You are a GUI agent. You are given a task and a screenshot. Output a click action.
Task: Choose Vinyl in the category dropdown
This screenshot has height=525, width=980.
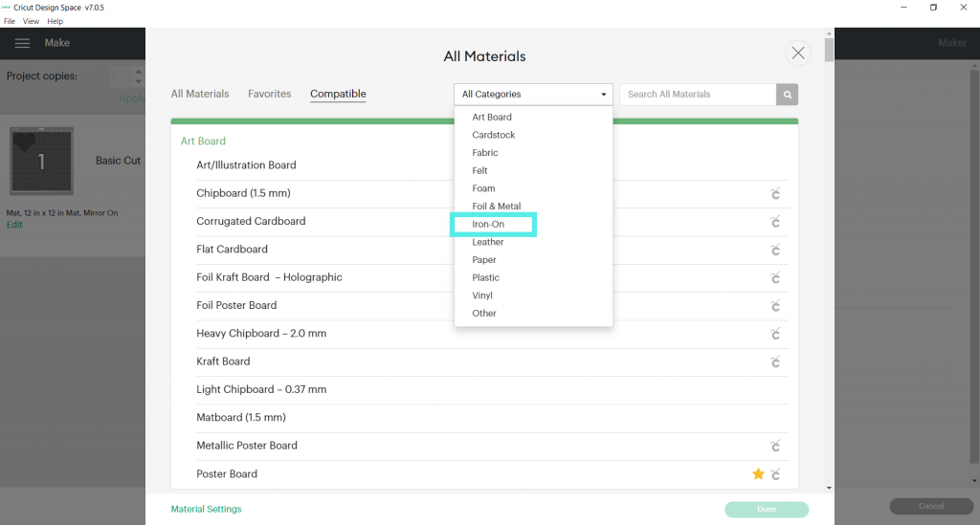[482, 295]
